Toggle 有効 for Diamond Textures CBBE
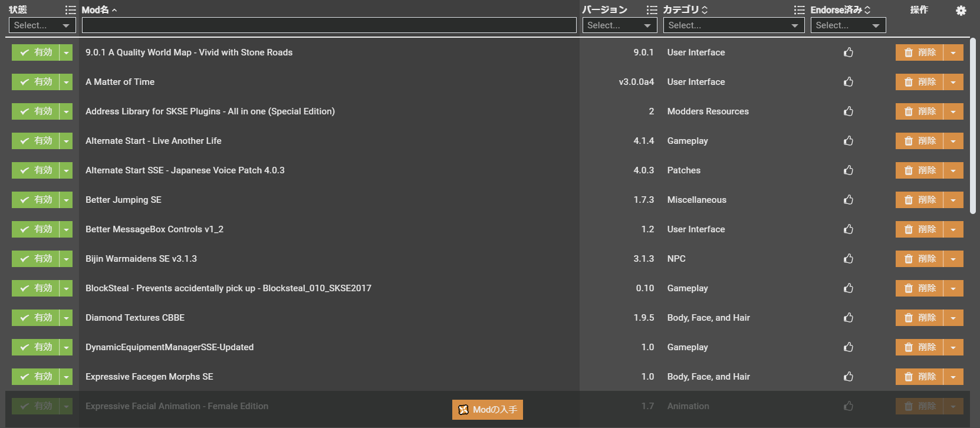Image resolution: width=980 pixels, height=428 pixels. (35, 318)
